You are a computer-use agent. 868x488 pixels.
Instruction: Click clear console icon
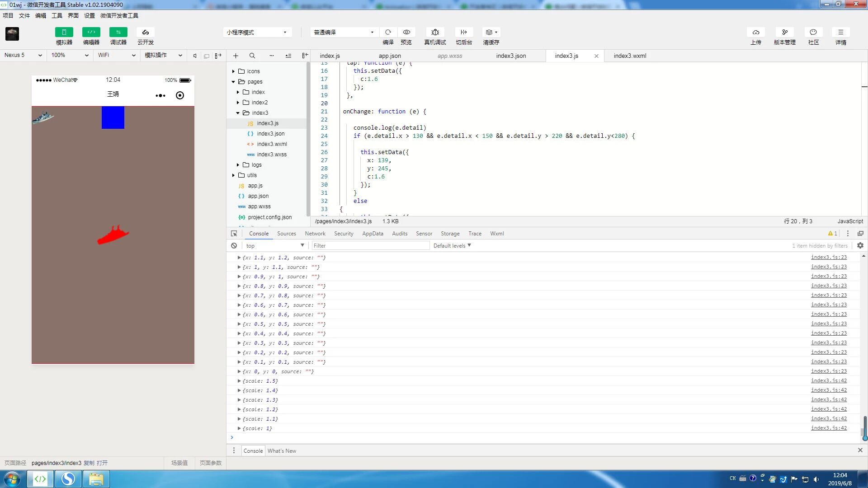(234, 246)
